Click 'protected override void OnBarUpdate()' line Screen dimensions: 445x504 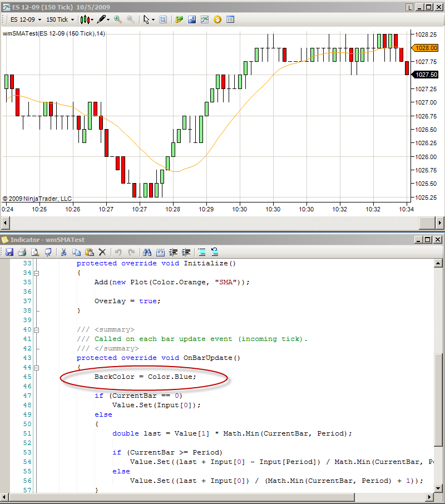(158, 358)
